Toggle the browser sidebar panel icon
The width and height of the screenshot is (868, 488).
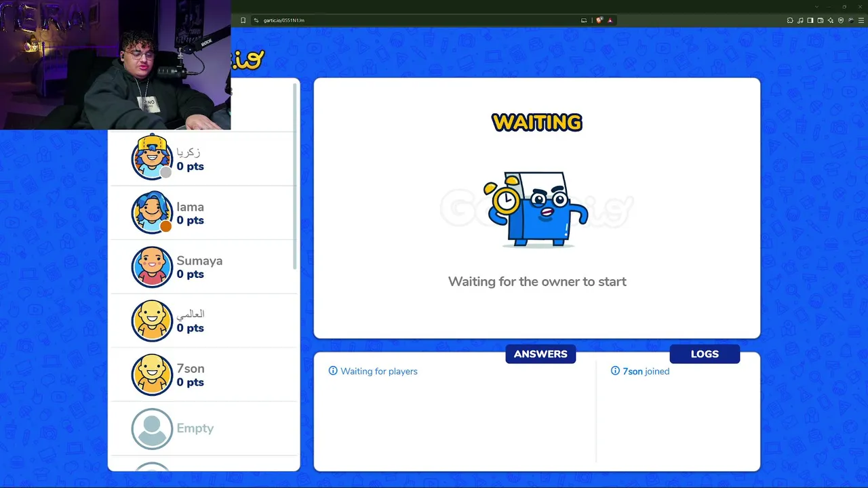point(810,20)
